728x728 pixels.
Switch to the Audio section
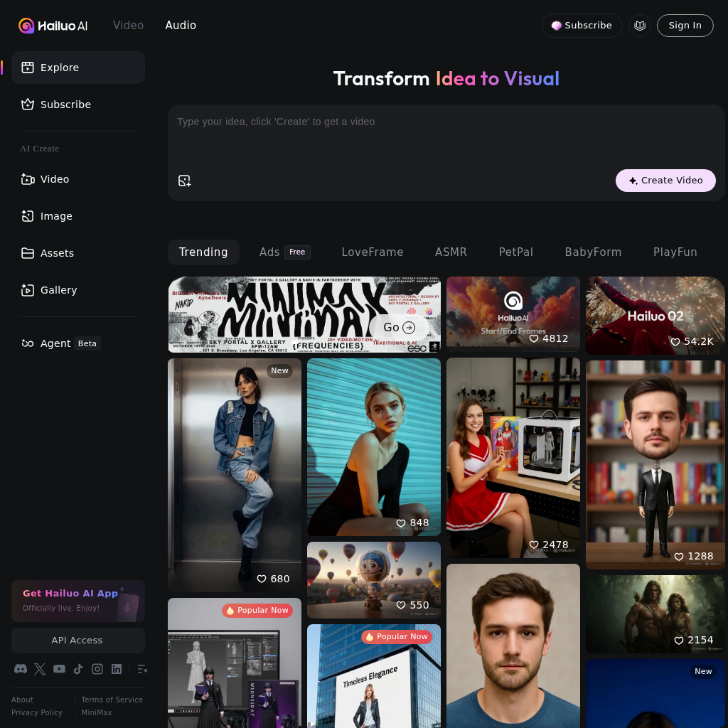point(181,25)
